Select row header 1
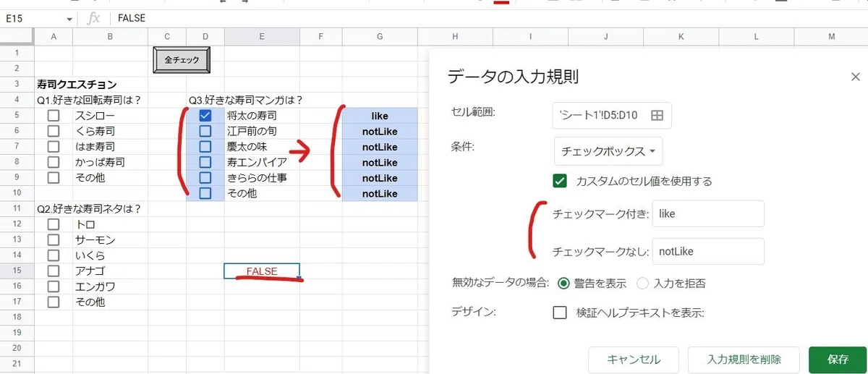 coord(17,53)
